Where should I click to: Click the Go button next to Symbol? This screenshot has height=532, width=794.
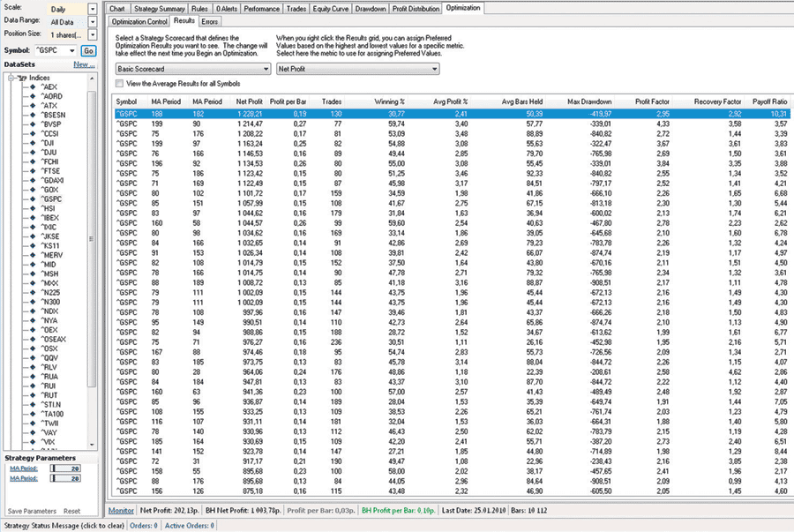pos(88,50)
